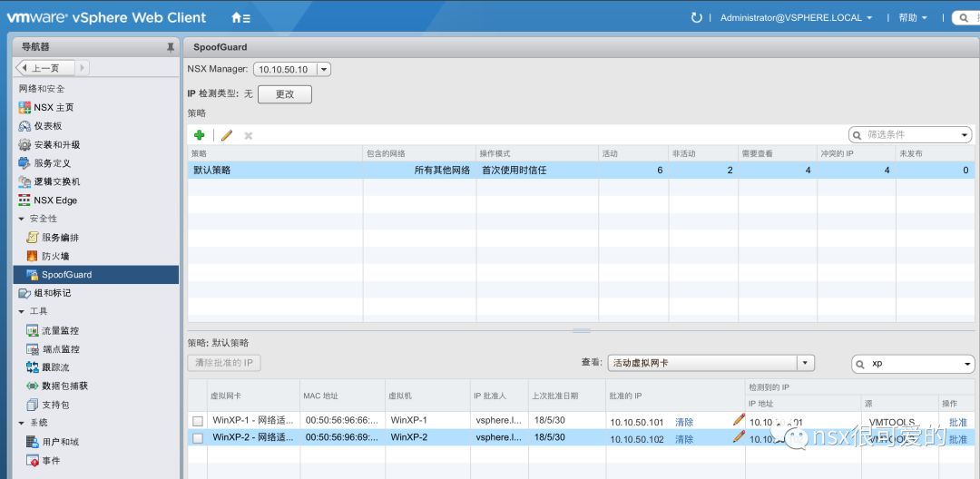Edit selected policy with pencil icon
This screenshot has width=980, height=479.
coord(226,135)
